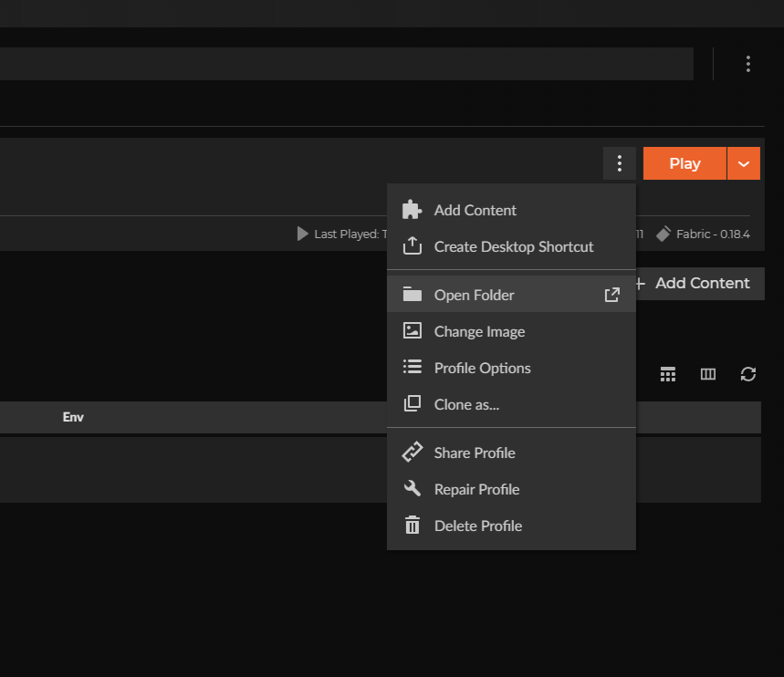The width and height of the screenshot is (784, 677).
Task: Click the Repair Profile wrench icon
Action: click(413, 489)
